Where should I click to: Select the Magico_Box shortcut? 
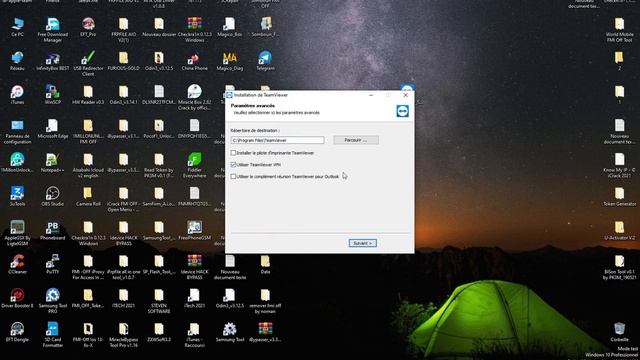point(230,28)
